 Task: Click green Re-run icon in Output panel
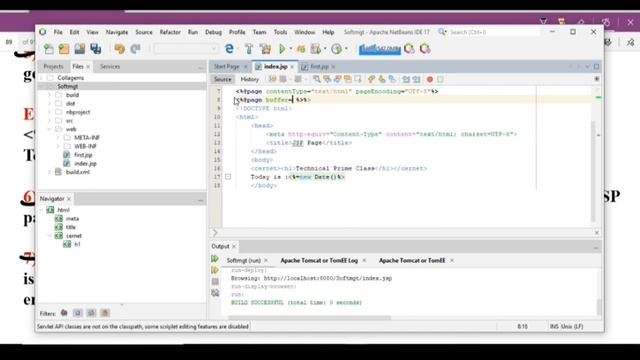[215, 259]
